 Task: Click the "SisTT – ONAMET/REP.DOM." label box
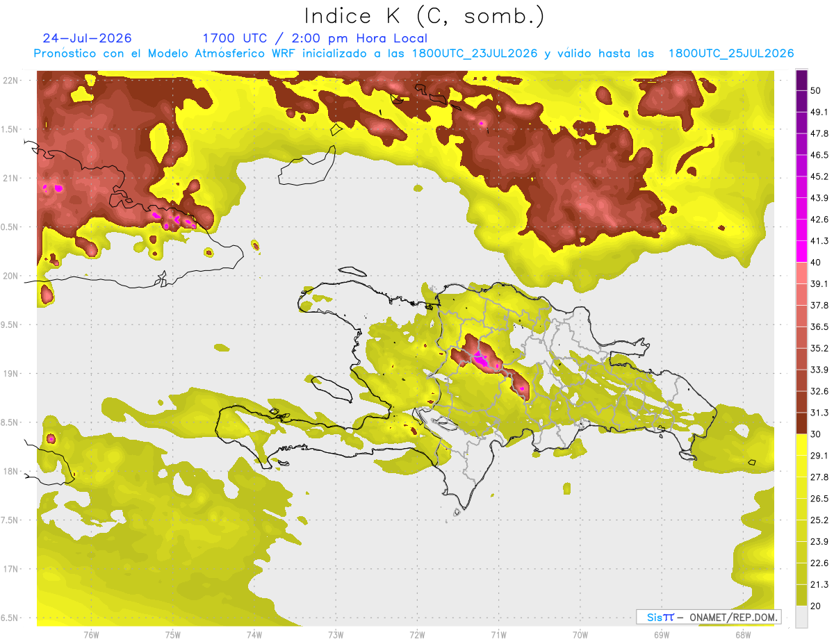708,617
